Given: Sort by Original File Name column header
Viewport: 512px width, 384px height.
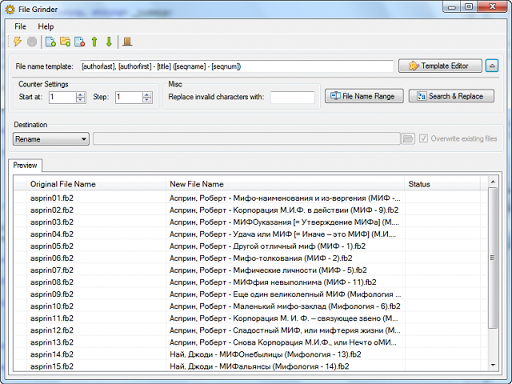Looking at the screenshot, I should (96, 184).
